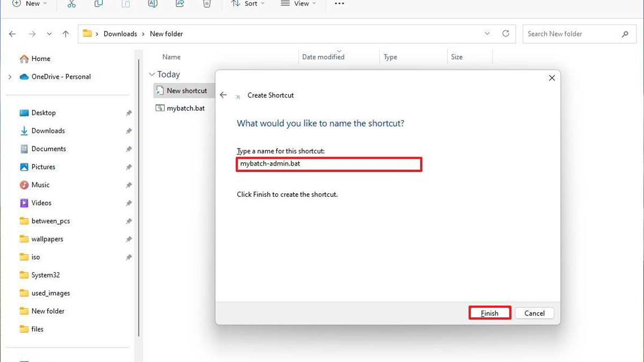
Task: Select Downloads in the address breadcrumb
Action: [120, 34]
